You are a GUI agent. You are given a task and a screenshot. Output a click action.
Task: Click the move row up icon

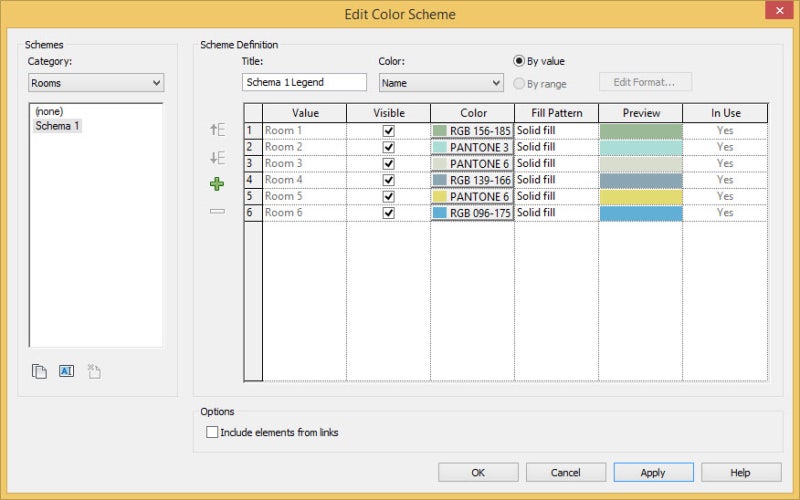217,130
